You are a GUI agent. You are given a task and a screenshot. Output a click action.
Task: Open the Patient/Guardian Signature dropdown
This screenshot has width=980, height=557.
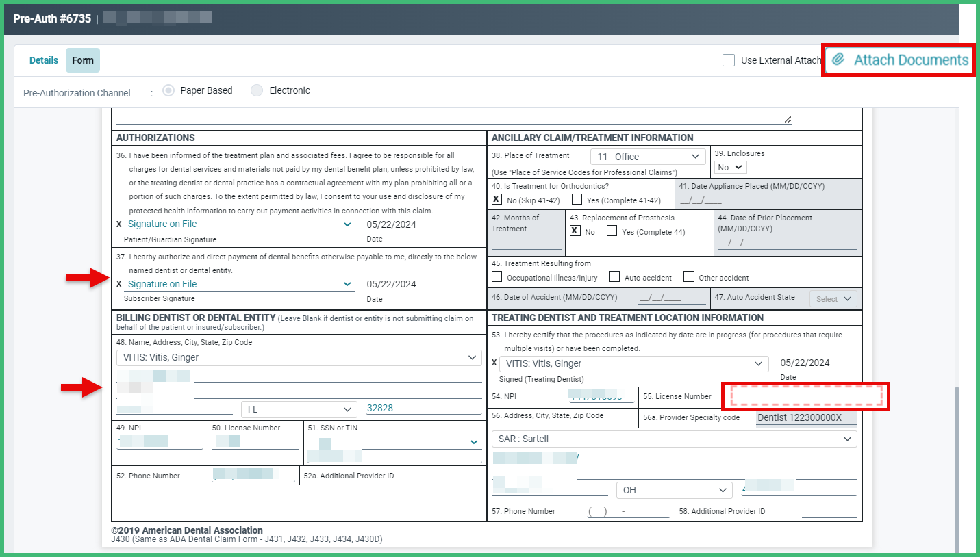240,224
